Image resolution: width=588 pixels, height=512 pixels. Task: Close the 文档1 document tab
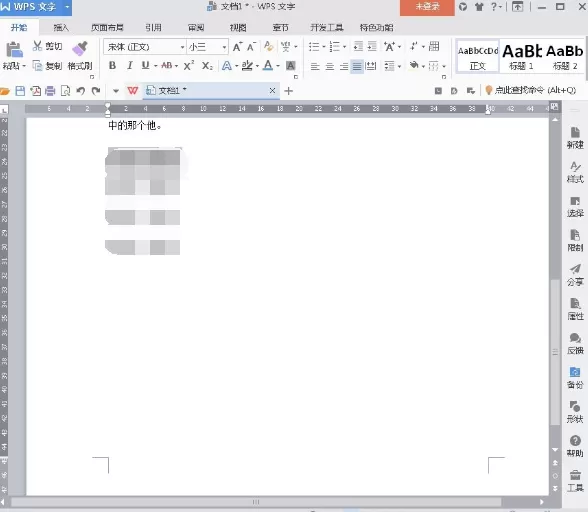(272, 90)
